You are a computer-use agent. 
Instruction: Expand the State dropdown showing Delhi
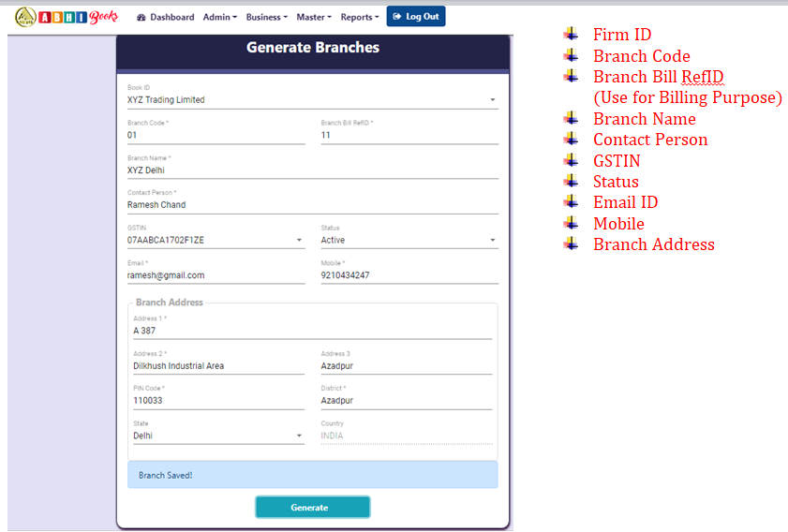click(x=218, y=436)
